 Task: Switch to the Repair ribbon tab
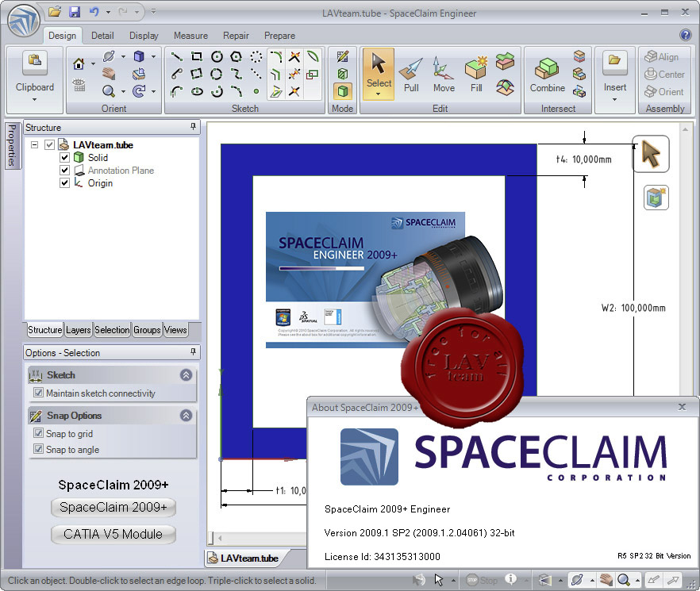(236, 36)
